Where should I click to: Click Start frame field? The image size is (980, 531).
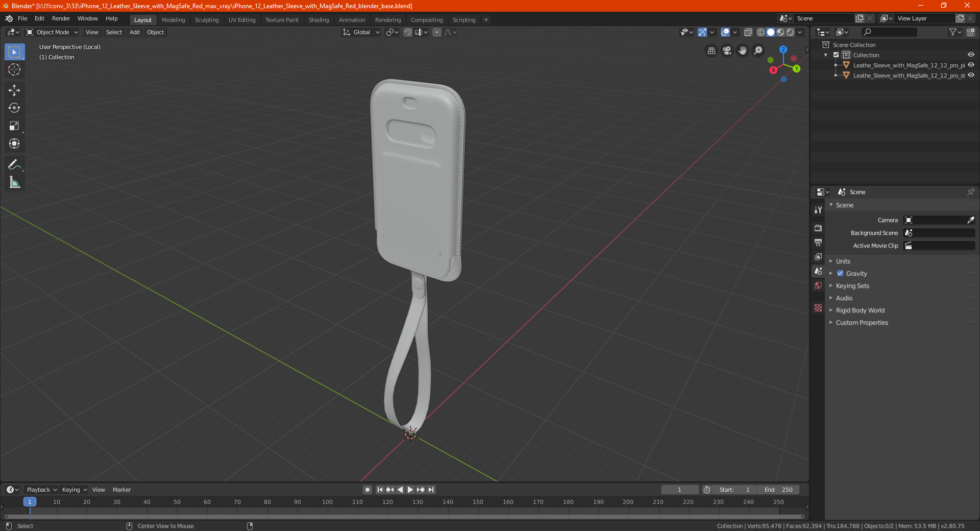click(735, 490)
